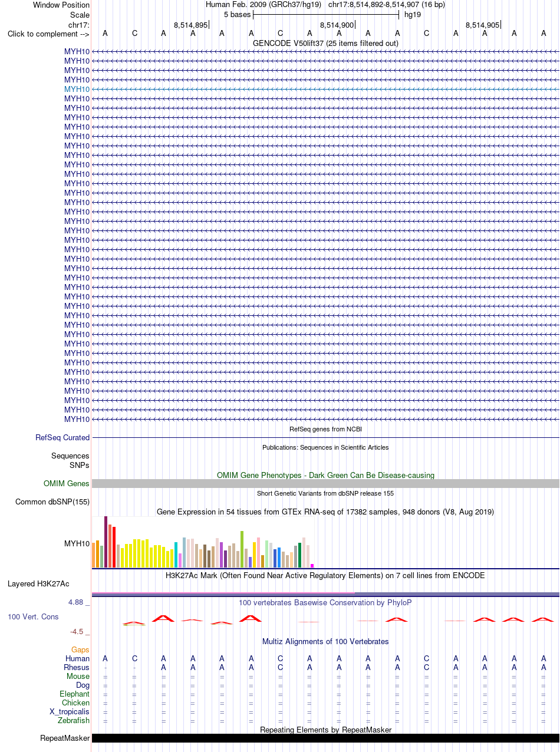Open 'Multiz Alignments of 100 Vertebrates' title
The width and height of the screenshot is (560, 752).
(x=325, y=641)
